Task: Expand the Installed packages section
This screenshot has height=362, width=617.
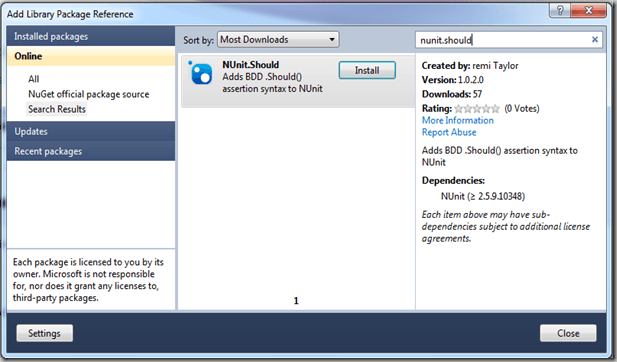Action: 91,36
